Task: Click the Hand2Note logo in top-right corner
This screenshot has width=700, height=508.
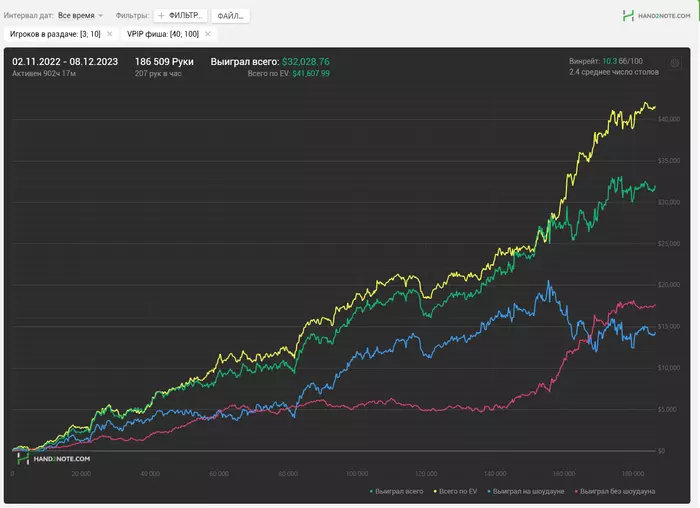Action: coord(655,16)
